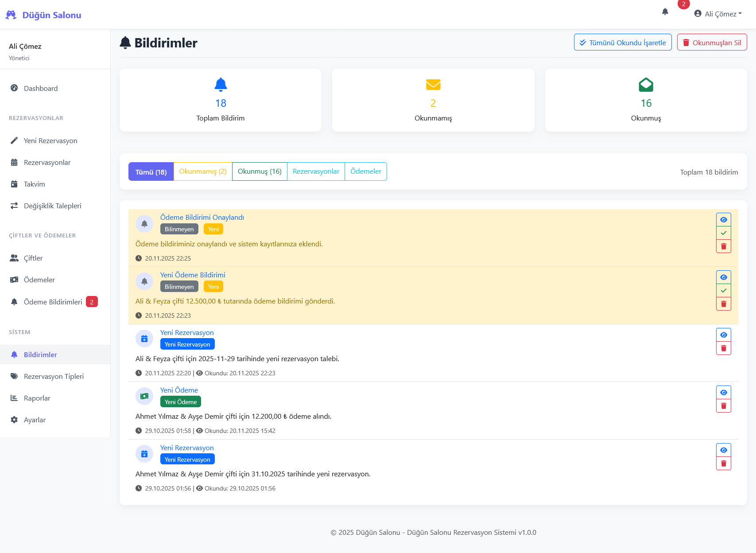Screen dimensions: 756x553
Task: Click the notification bell in top navbar
Action: (x=665, y=12)
